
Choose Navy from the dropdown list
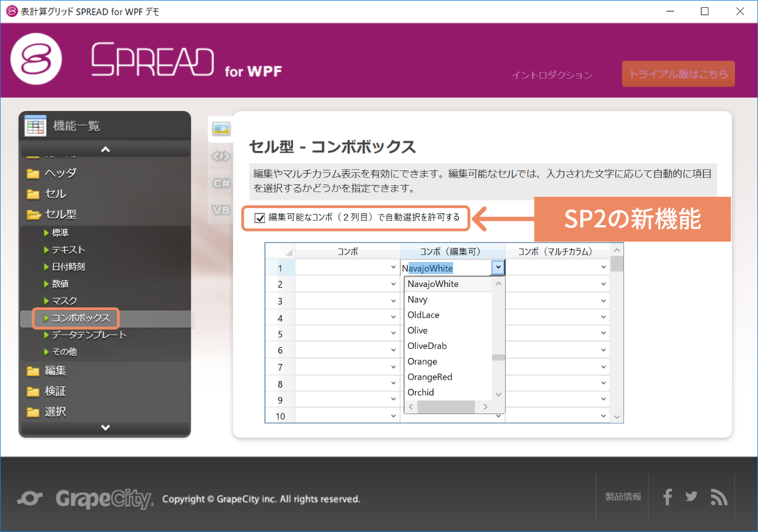coord(448,300)
